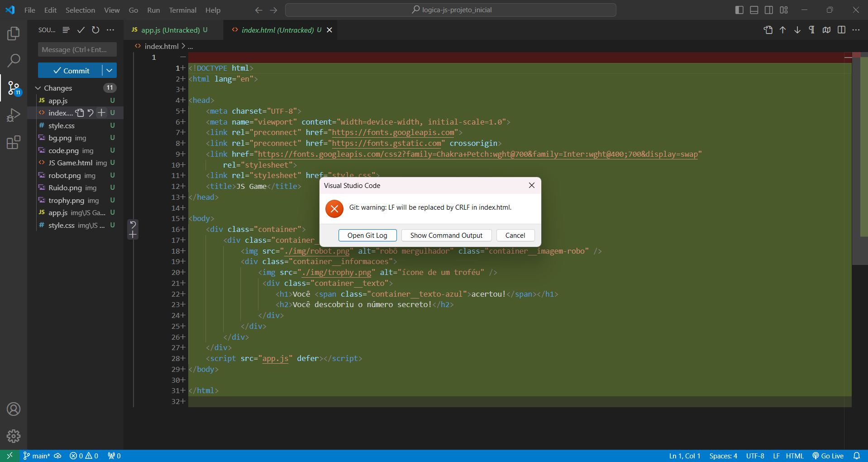Click Go Live in status bar
This screenshot has width=868, height=462.
coord(828,456)
